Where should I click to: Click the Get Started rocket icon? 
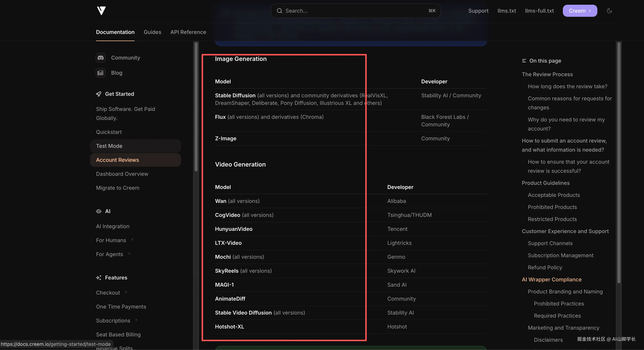pyautogui.click(x=99, y=94)
